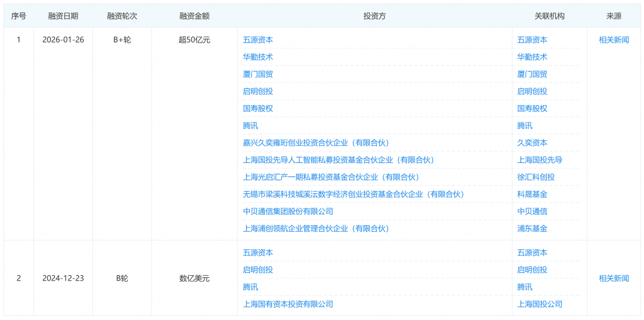Viewport: 644px width, 320px height.
Task: Open investor 五源资本 in the B+轮 row
Action: tap(258, 40)
